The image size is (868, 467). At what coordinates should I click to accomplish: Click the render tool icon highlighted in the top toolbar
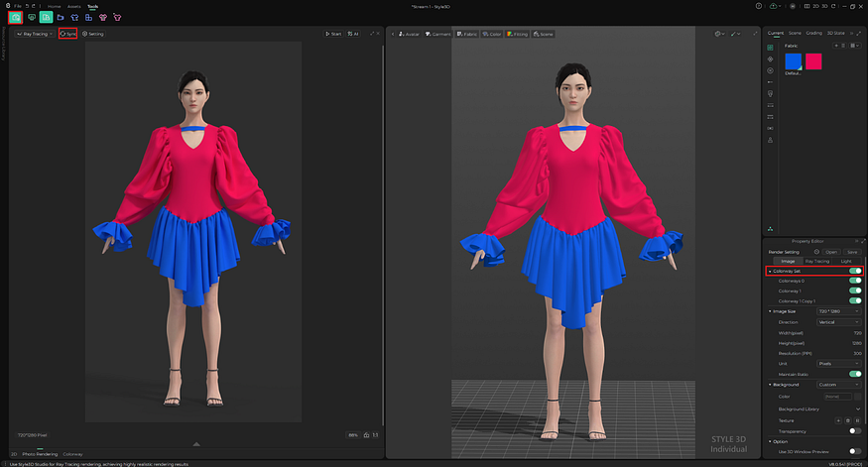[x=15, y=18]
